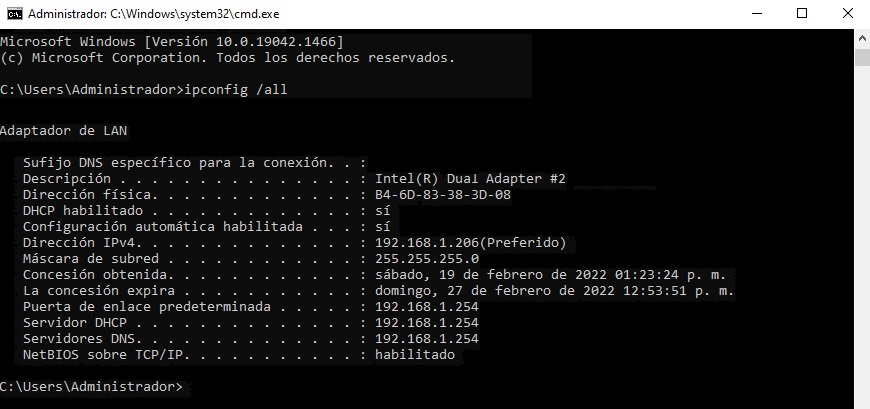Click the bottom command prompt line
The image size is (870, 409).
click(x=91, y=387)
